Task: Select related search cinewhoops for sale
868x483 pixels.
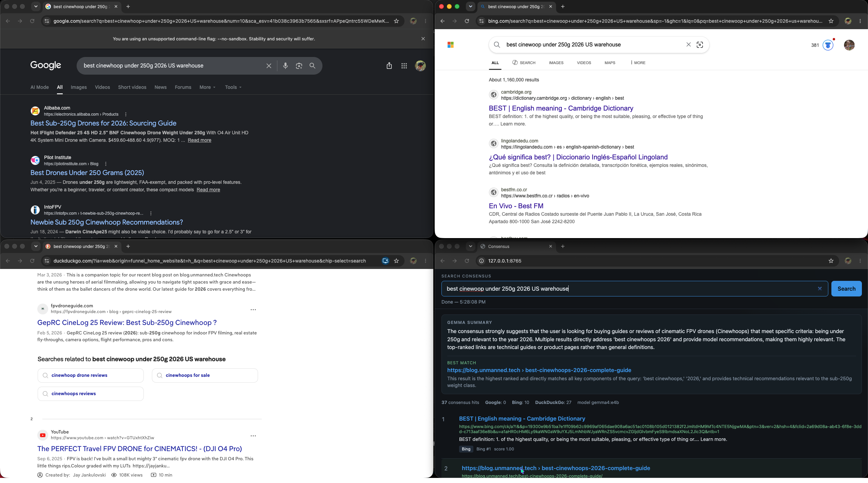Action: point(205,375)
